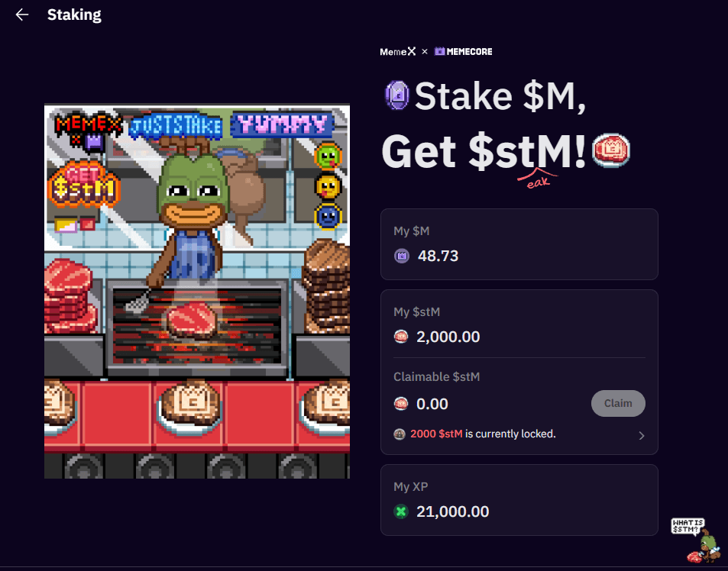The width and height of the screenshot is (728, 571).
Task: Click the steak icon next to Get $stM!
Action: (x=610, y=150)
